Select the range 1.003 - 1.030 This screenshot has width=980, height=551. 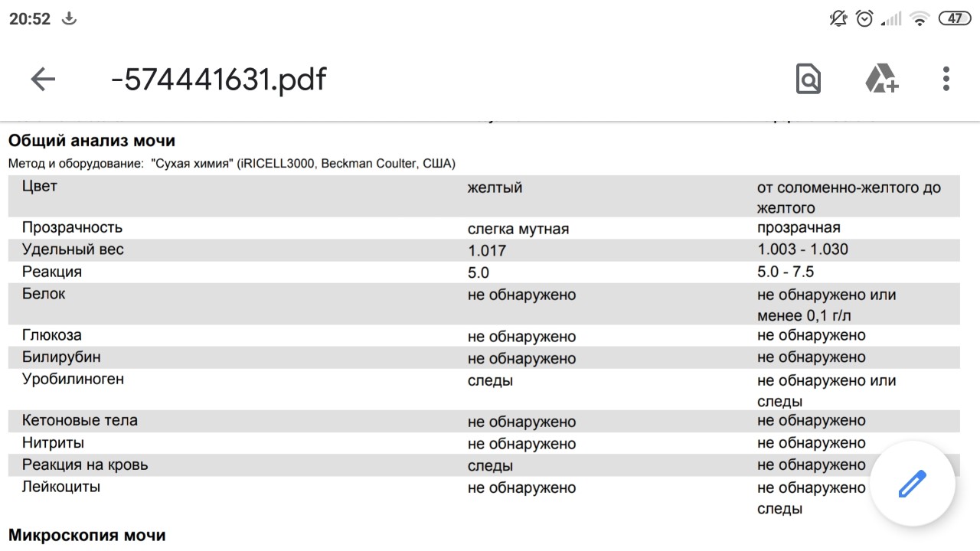pyautogui.click(x=803, y=249)
